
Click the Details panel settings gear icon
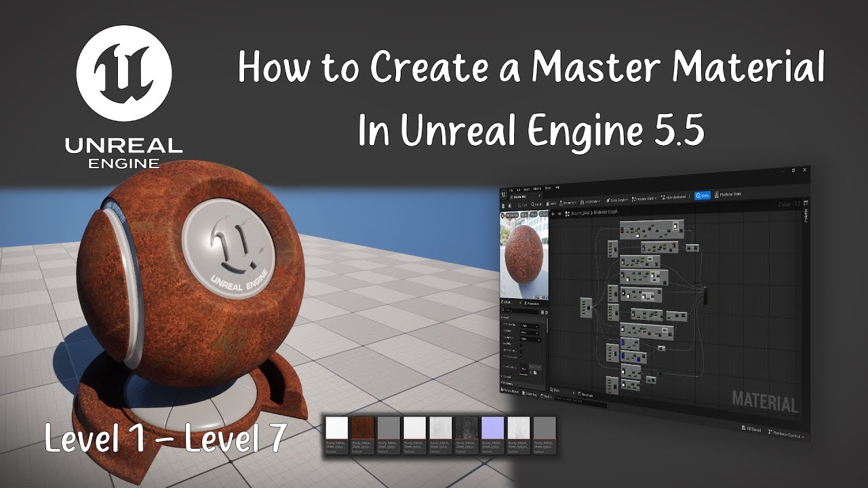point(547,312)
